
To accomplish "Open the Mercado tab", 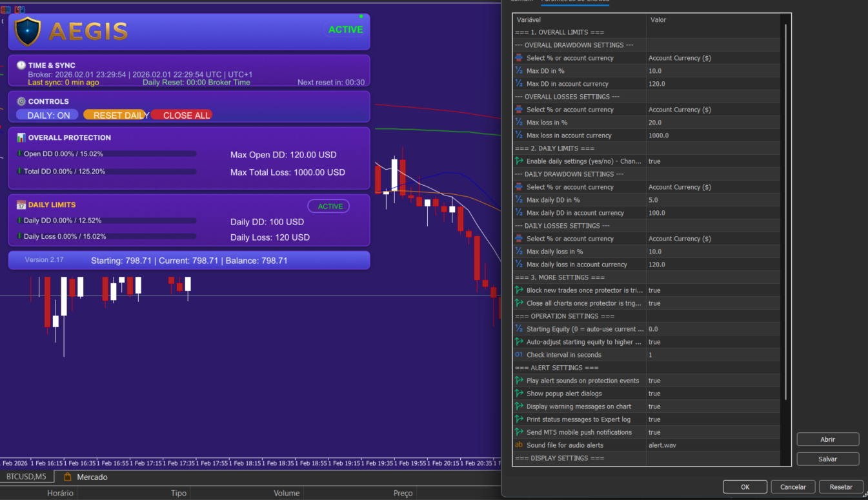I will [86, 477].
